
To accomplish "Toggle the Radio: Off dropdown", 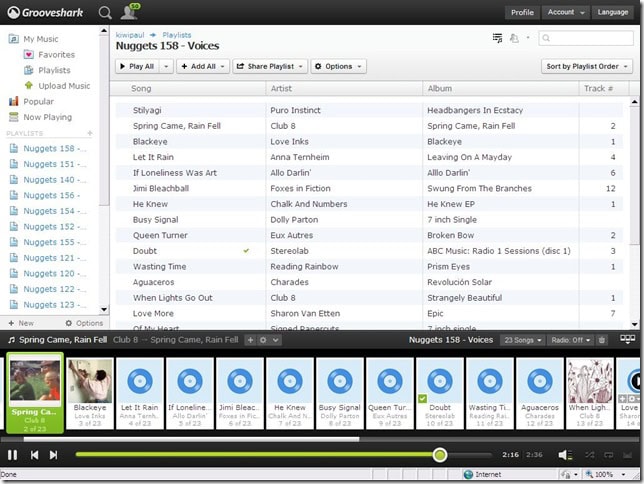I will (570, 340).
